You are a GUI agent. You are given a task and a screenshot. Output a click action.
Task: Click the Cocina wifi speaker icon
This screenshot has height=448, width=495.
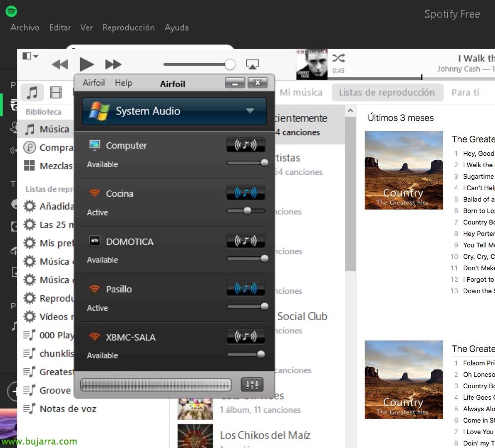(95, 193)
